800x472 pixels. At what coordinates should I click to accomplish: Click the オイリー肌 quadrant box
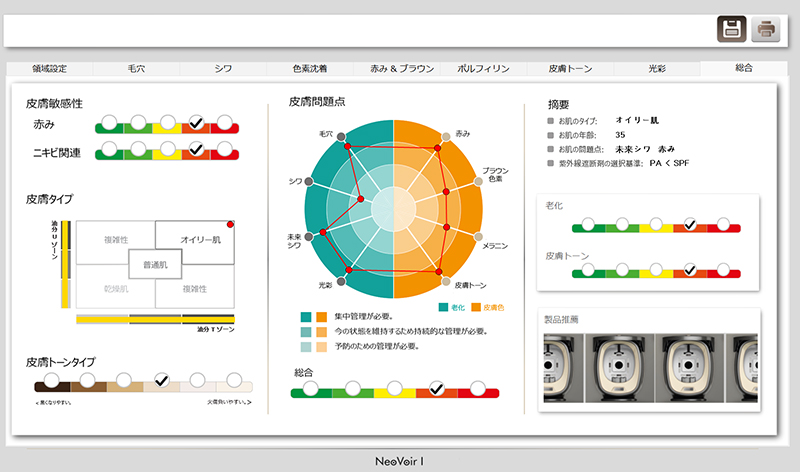coord(200,239)
